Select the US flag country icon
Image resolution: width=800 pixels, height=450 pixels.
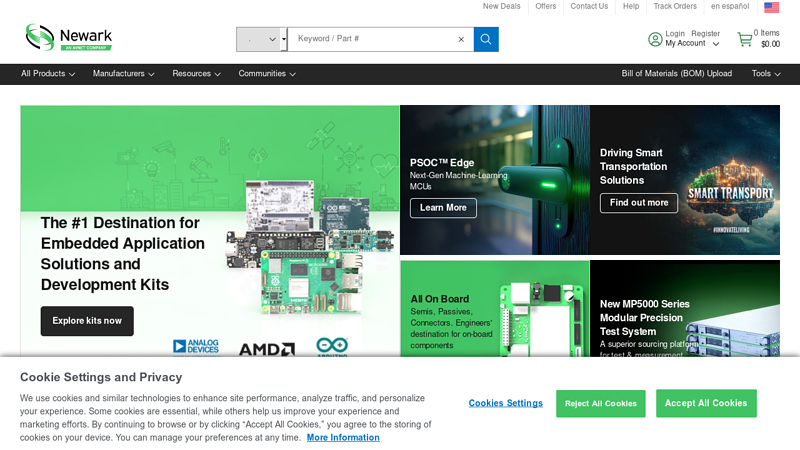click(x=771, y=7)
